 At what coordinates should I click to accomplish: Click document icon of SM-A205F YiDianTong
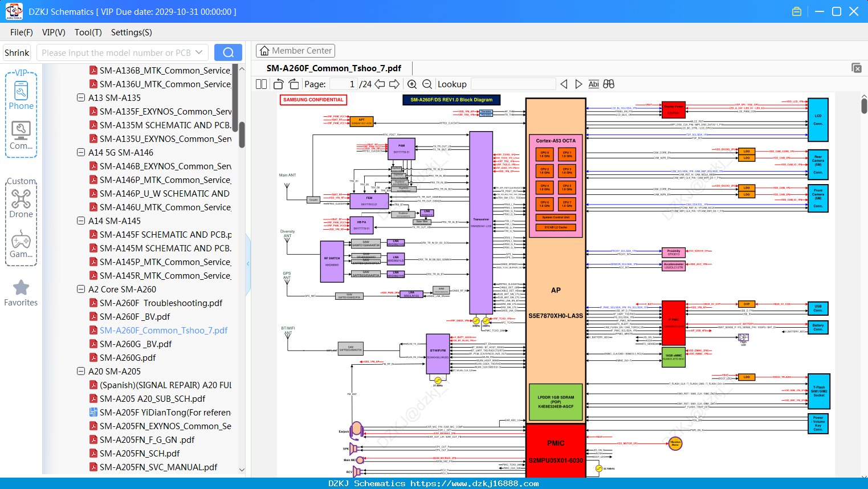coord(93,412)
